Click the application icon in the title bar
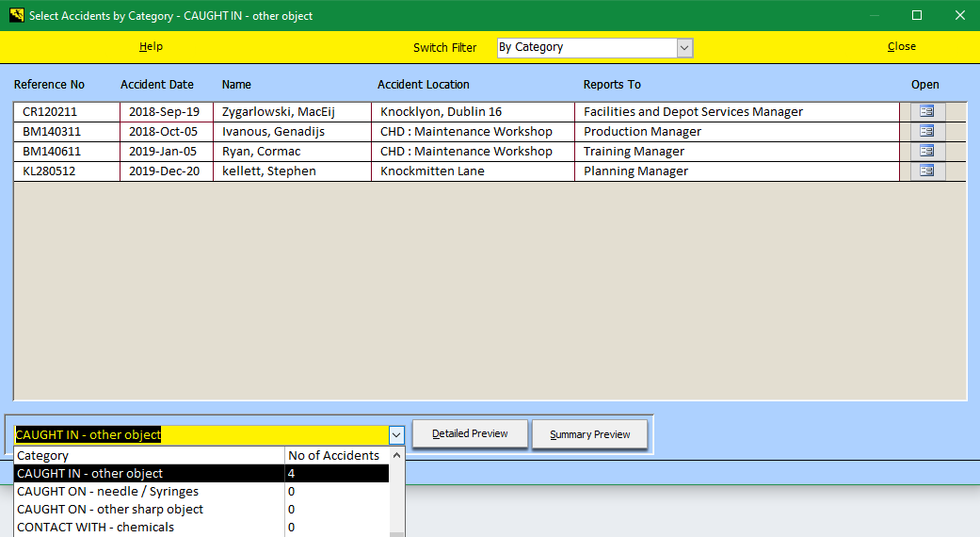 16,15
